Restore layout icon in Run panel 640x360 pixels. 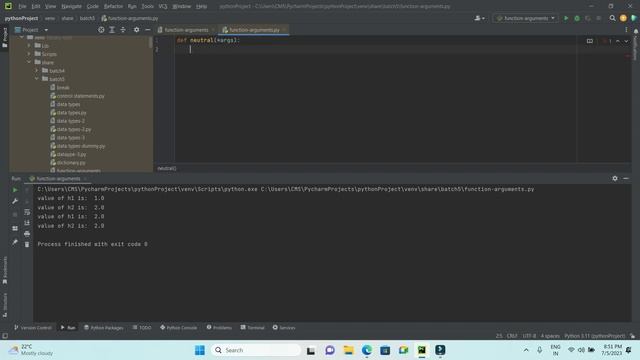tap(15, 229)
